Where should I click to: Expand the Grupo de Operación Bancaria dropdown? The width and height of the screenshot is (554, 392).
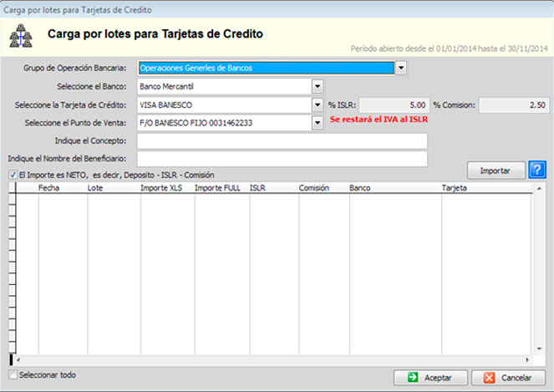tap(401, 68)
